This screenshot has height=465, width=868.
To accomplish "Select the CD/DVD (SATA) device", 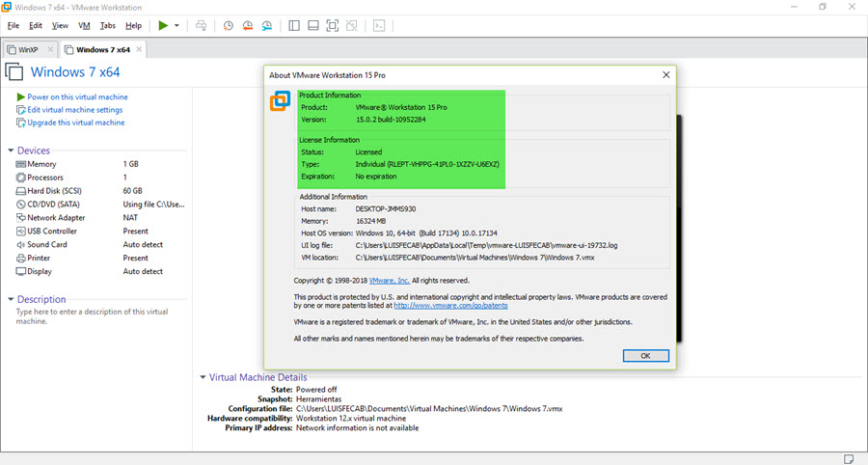I will pyautogui.click(x=100, y=205).
